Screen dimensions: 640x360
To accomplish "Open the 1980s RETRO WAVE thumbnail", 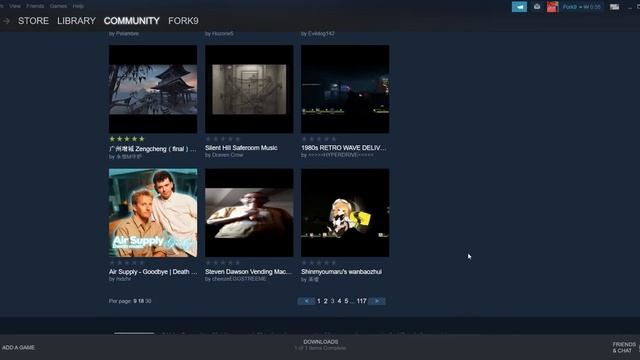I will (345, 89).
